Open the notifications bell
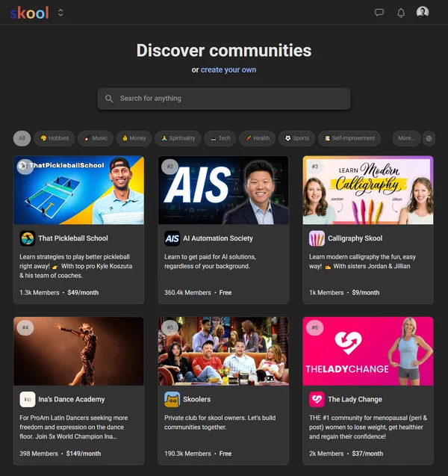The height and width of the screenshot is (476, 448). (401, 13)
